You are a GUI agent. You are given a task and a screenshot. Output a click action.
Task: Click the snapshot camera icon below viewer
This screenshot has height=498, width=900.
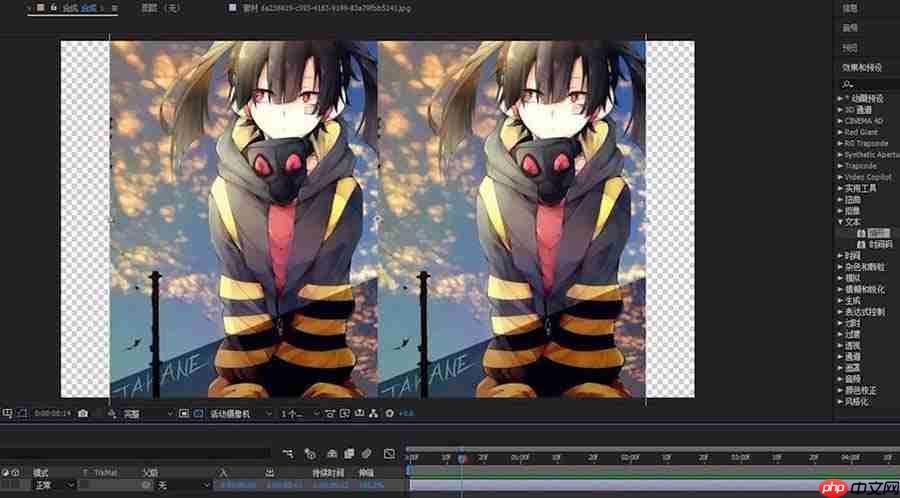tap(83, 413)
